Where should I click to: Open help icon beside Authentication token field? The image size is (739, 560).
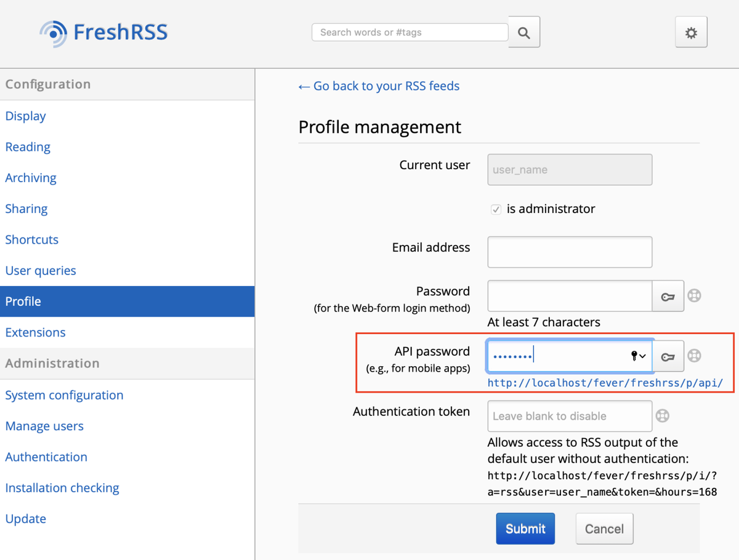[x=663, y=415]
